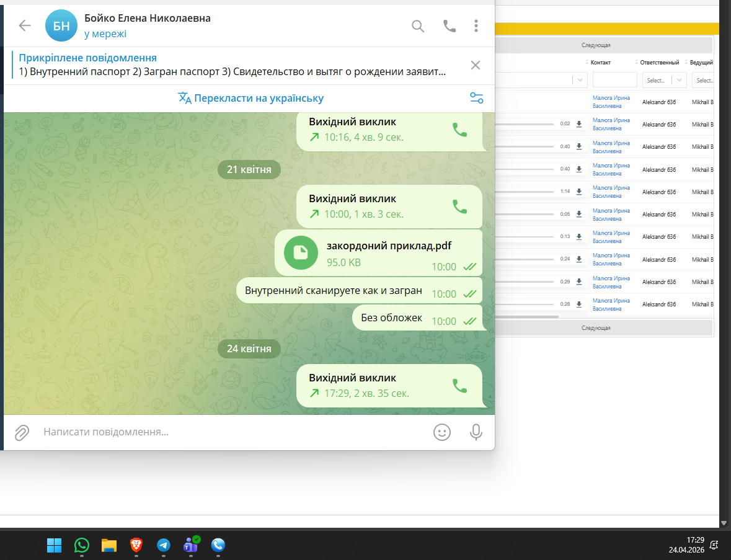731x560 pixels.
Task: Switch to Telegram from the taskbar
Action: coord(163,545)
